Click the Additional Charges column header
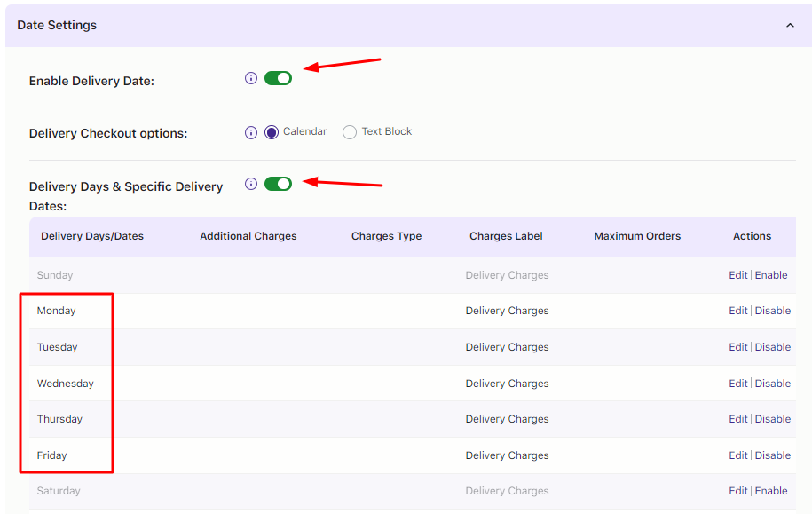This screenshot has height=514, width=812. click(248, 236)
